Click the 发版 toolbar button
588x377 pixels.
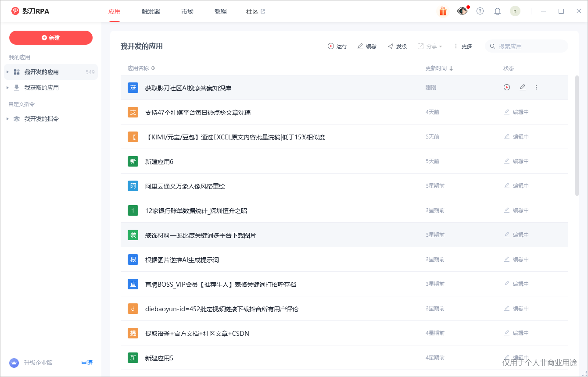click(397, 46)
